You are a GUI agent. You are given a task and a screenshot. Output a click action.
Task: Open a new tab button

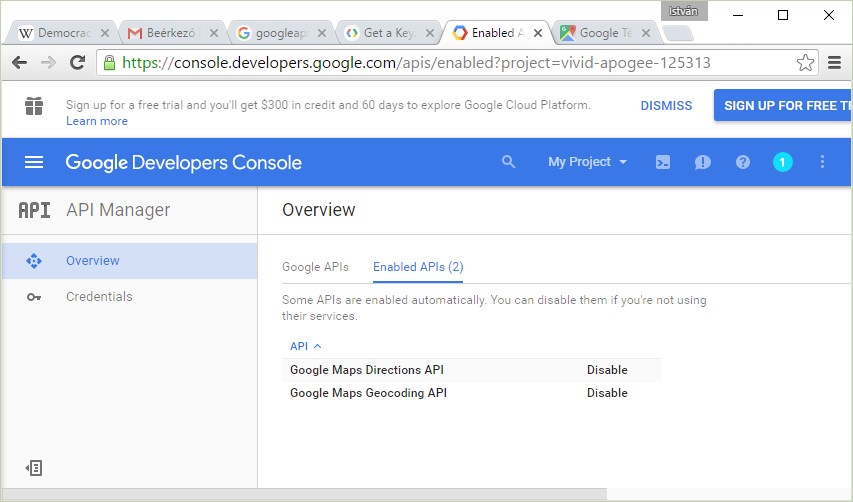(677, 34)
